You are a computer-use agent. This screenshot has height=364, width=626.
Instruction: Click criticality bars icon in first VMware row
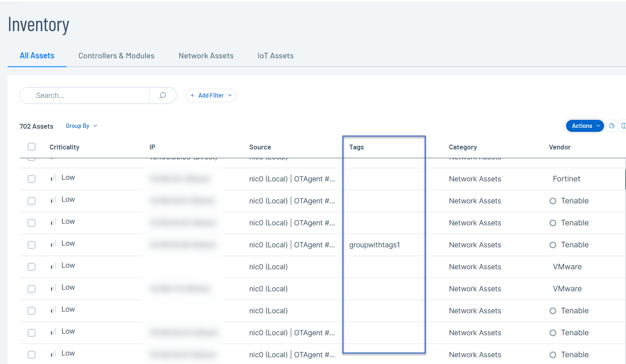[53, 266]
